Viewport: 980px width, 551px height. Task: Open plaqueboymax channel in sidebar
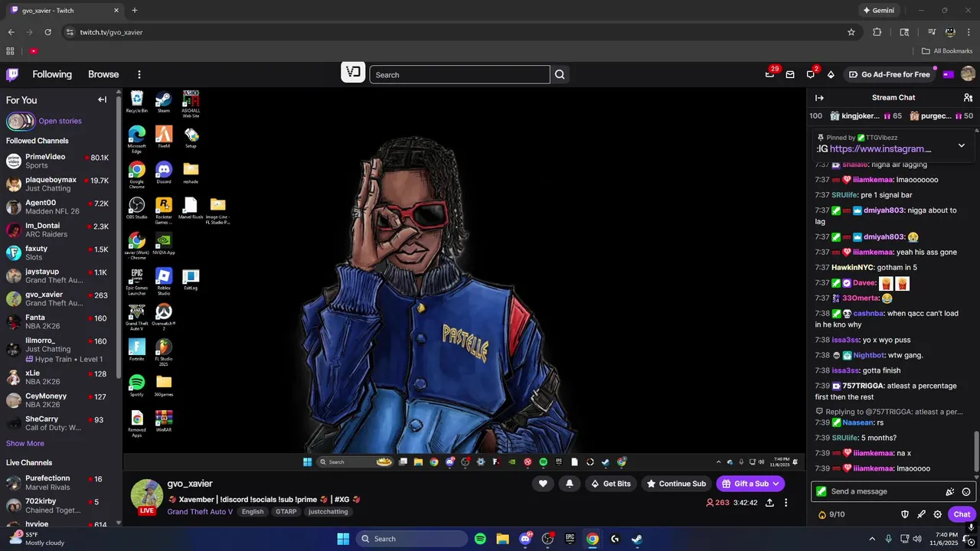[x=60, y=184]
